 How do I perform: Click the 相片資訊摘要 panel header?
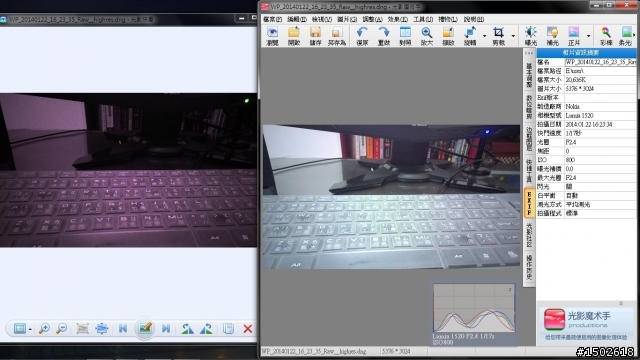point(586,53)
